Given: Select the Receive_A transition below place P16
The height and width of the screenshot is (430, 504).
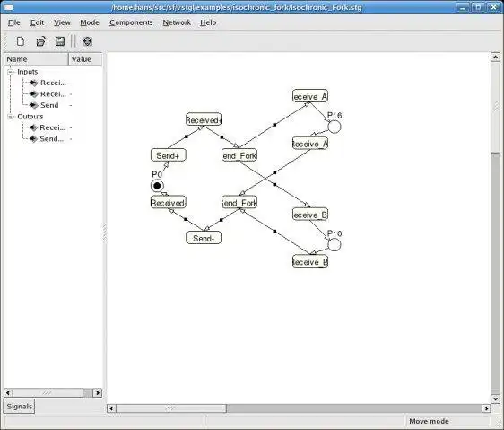Looking at the screenshot, I should pos(310,144).
